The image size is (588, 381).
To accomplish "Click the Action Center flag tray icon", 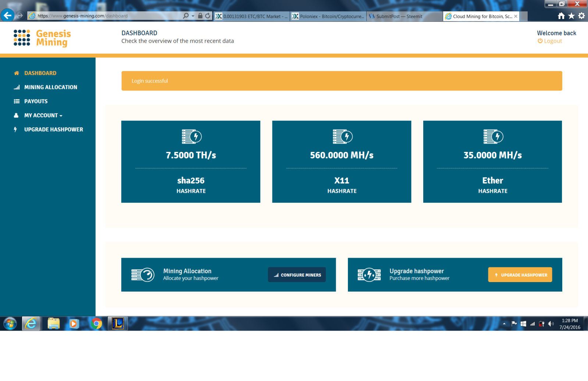I will click(x=514, y=324).
